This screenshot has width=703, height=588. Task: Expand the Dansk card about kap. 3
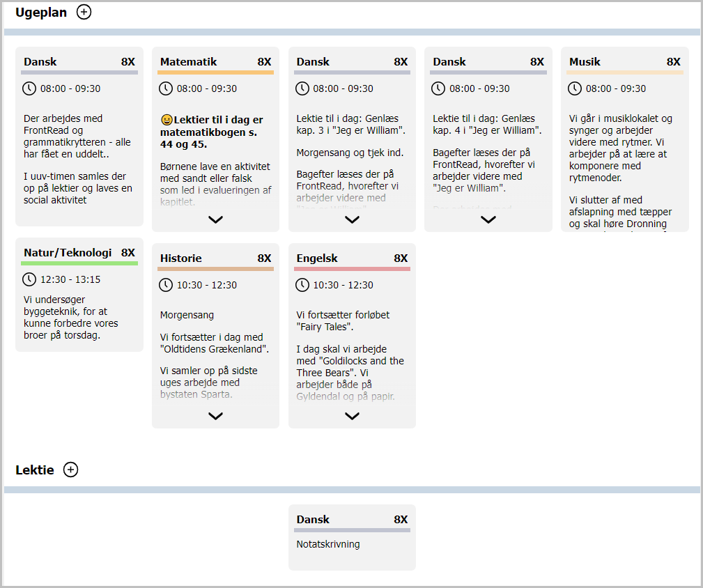tap(352, 219)
